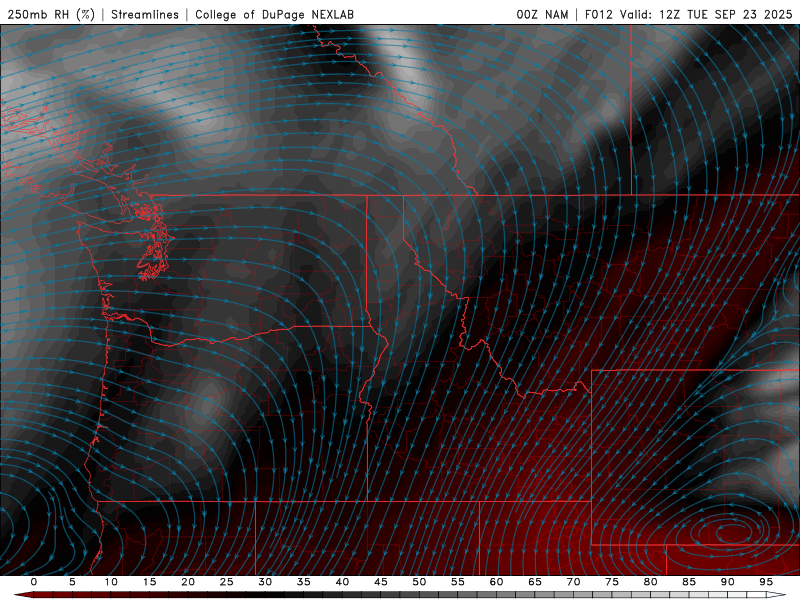The image size is (800, 600).
Task: Click the colorbar label '90'
Action: pos(727,582)
